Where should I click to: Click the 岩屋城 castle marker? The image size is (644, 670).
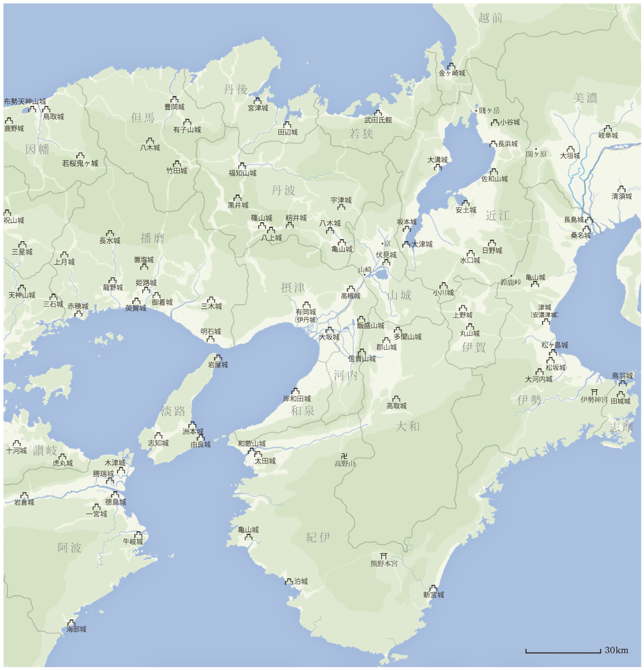click(x=217, y=358)
